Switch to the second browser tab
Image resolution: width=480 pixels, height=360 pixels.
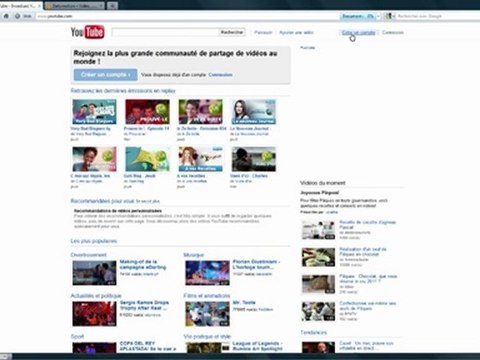(74, 6)
